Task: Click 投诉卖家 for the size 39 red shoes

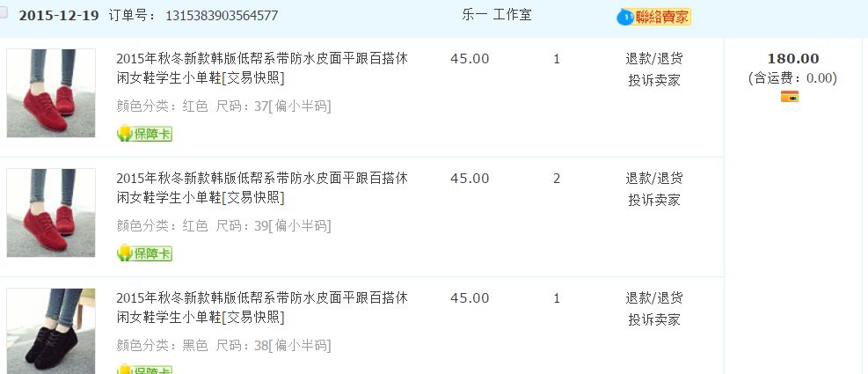Action: (653, 200)
